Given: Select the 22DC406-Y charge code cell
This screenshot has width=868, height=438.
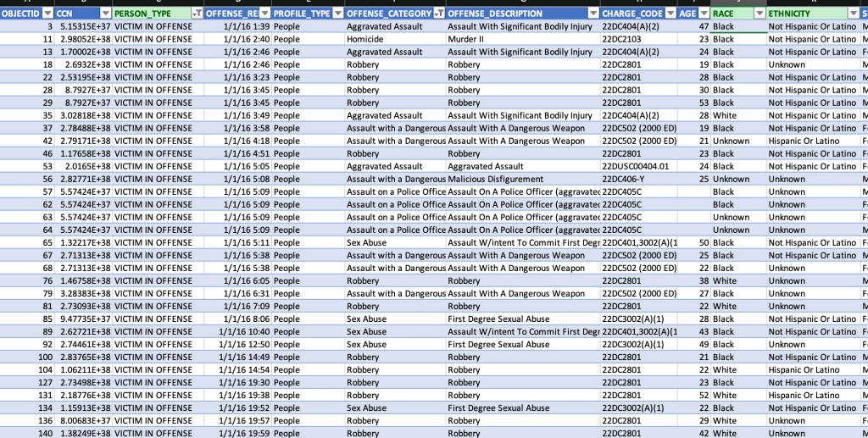Looking at the screenshot, I should click(623, 179).
